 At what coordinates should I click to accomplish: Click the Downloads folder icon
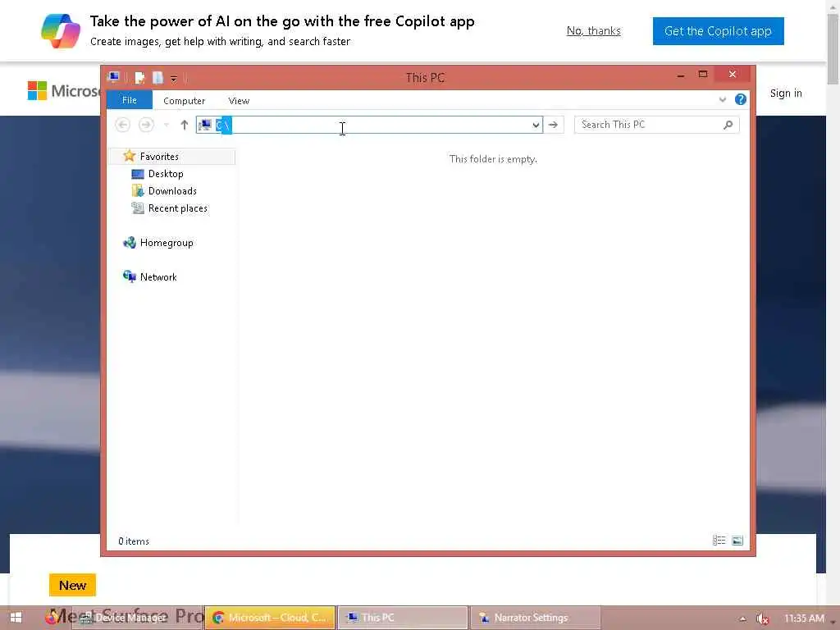click(x=138, y=190)
